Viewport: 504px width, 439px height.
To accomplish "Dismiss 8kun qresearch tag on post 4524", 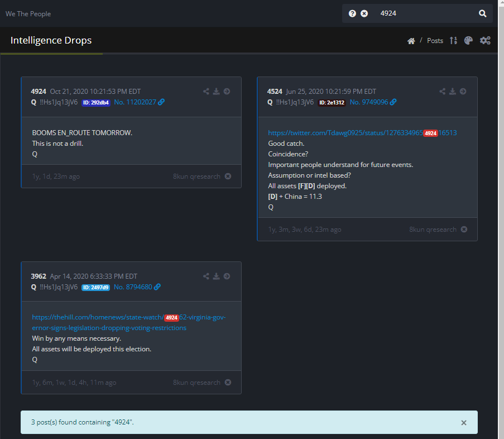I will click(x=464, y=230).
